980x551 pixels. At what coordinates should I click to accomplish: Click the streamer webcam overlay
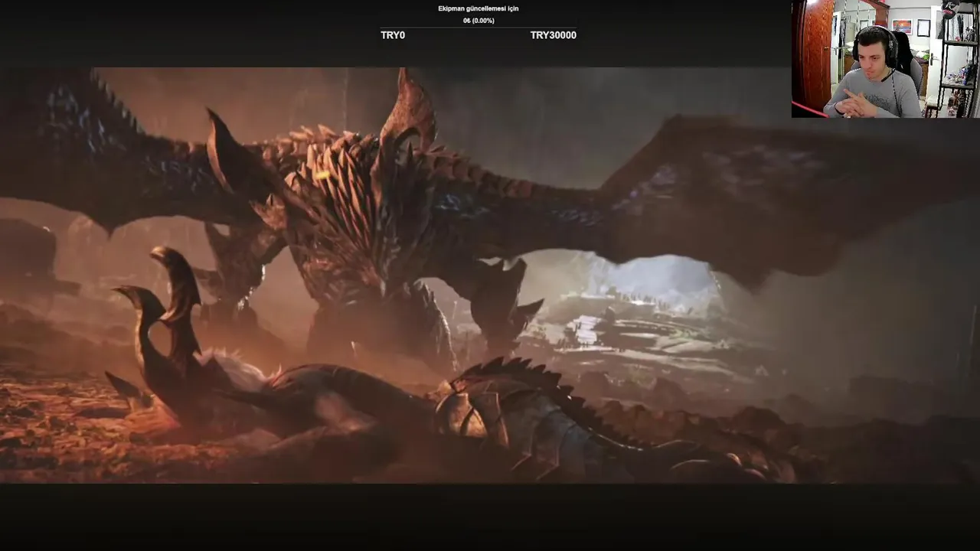click(x=885, y=59)
